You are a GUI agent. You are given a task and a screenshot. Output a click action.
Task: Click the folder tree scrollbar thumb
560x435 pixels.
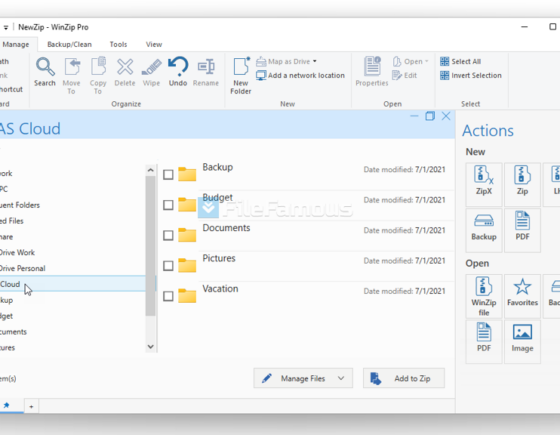150,246
